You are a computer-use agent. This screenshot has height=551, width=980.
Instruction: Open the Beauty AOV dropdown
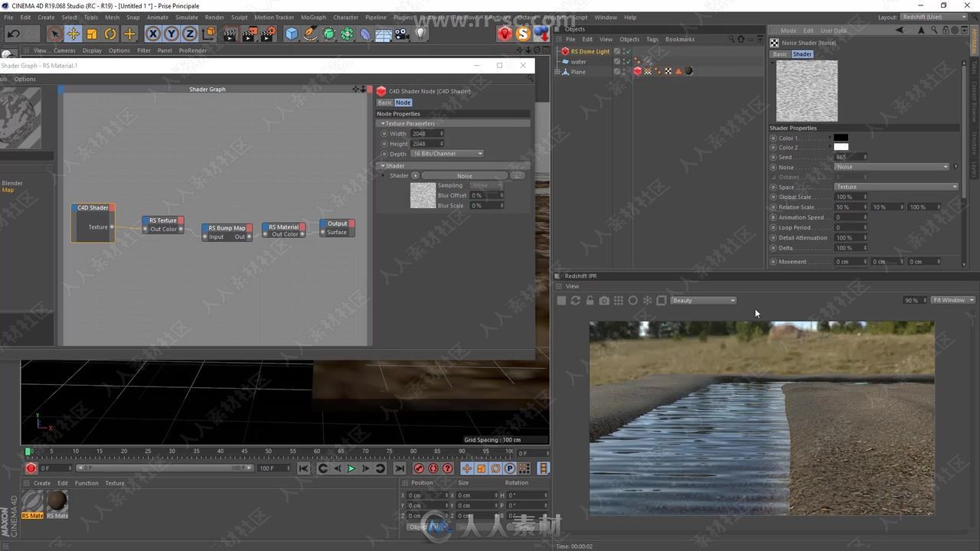pos(704,301)
